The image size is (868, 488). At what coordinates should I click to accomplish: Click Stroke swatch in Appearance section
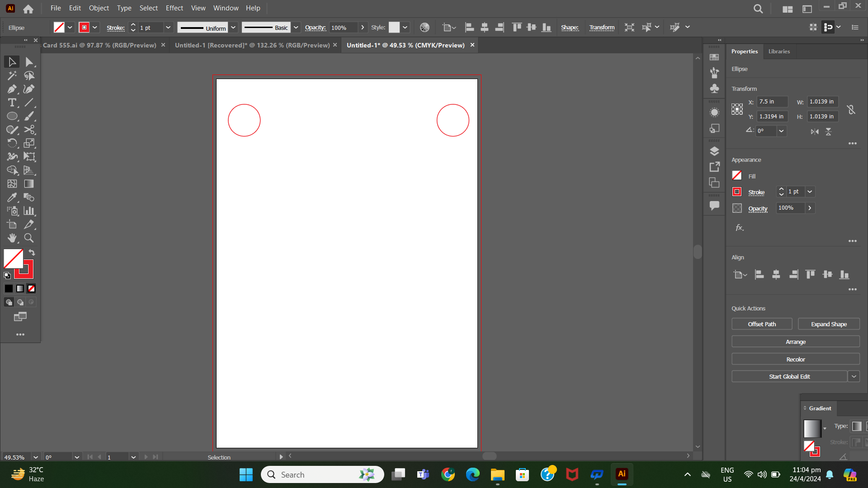click(x=737, y=192)
